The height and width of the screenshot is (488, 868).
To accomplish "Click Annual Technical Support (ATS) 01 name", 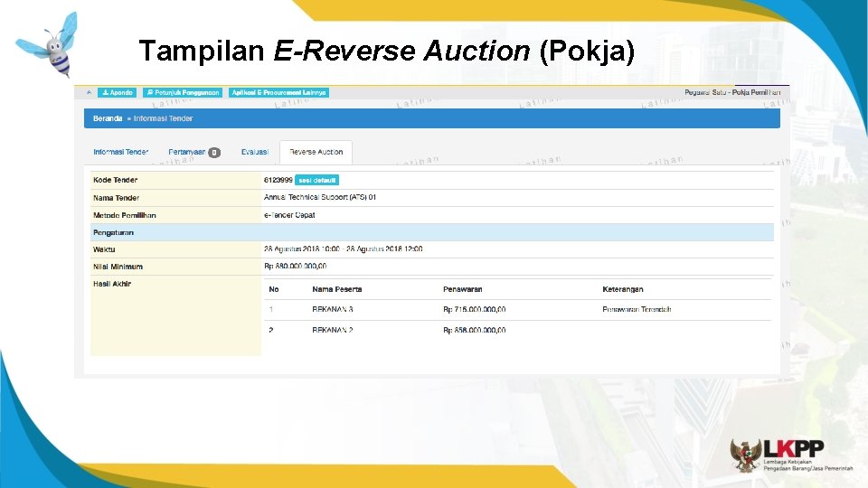I will click(320, 197).
